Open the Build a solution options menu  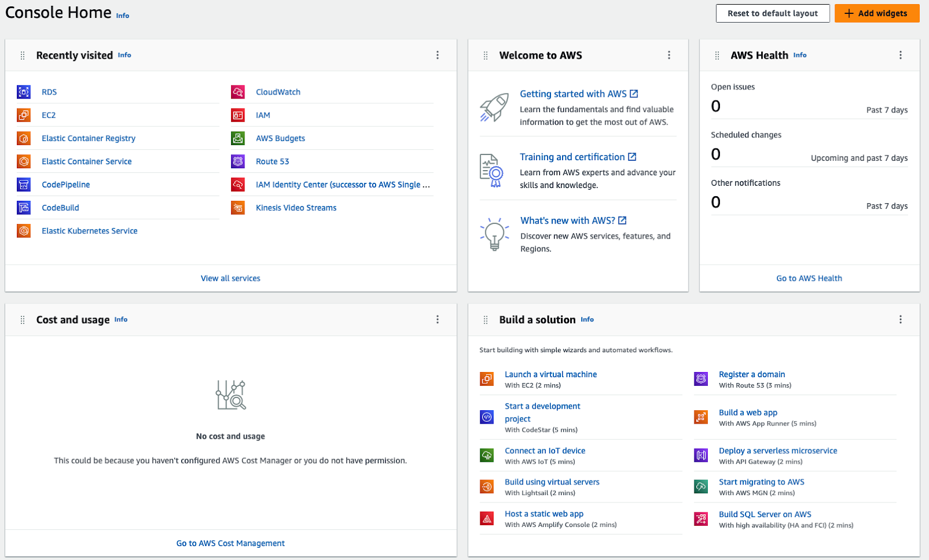pyautogui.click(x=901, y=319)
